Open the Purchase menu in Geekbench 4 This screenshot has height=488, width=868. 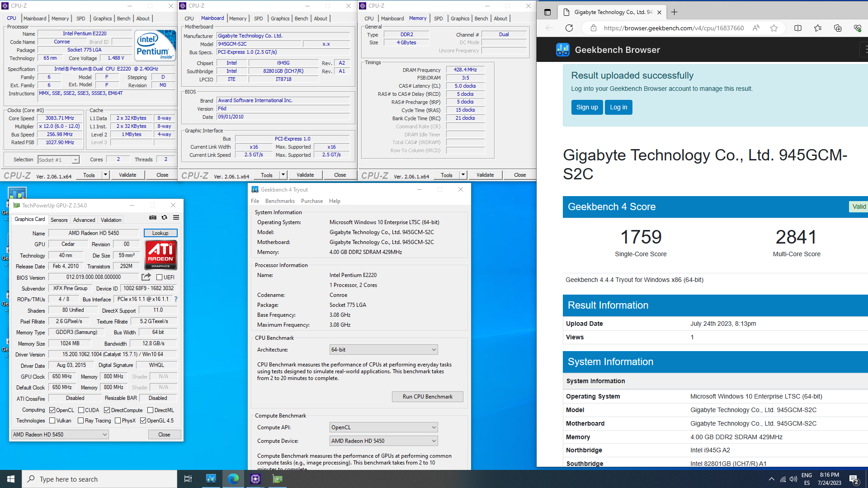[x=312, y=201]
